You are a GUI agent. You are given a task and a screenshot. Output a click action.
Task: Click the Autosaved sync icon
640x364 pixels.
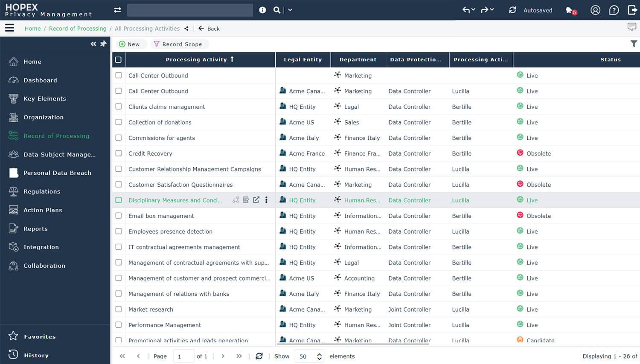(x=512, y=10)
